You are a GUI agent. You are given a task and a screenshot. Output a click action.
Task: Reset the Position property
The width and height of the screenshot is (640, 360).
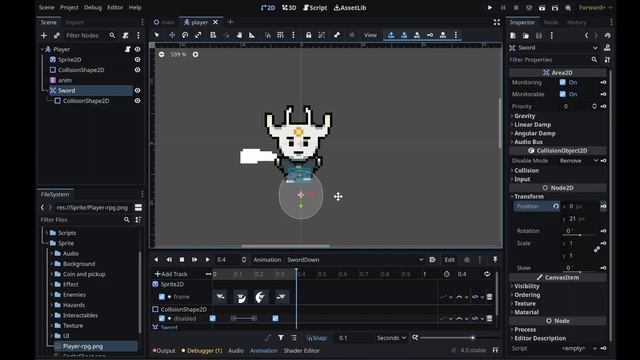[x=556, y=206]
